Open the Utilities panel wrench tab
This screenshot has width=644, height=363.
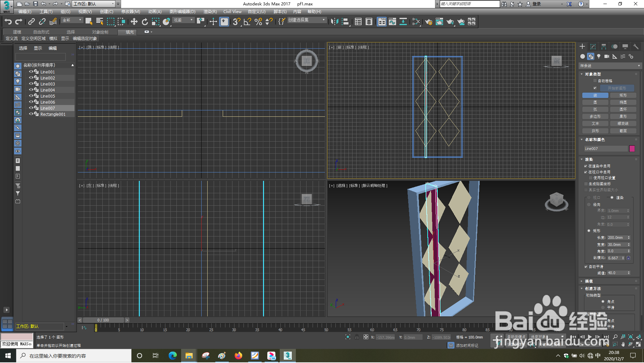(636, 47)
